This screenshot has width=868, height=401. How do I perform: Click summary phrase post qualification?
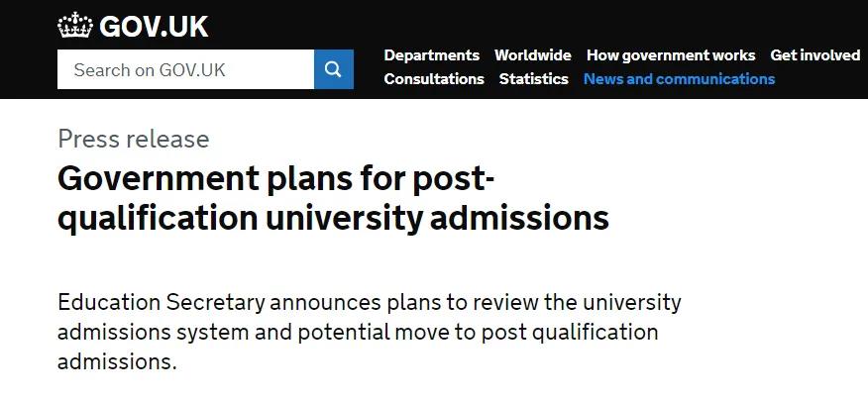pos(571,332)
